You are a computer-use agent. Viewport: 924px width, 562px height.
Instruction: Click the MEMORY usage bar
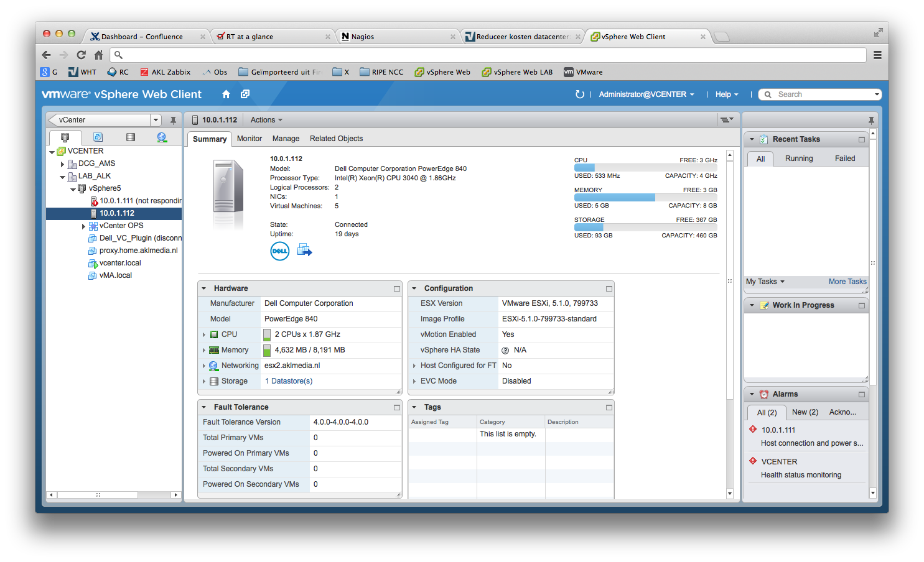645,198
